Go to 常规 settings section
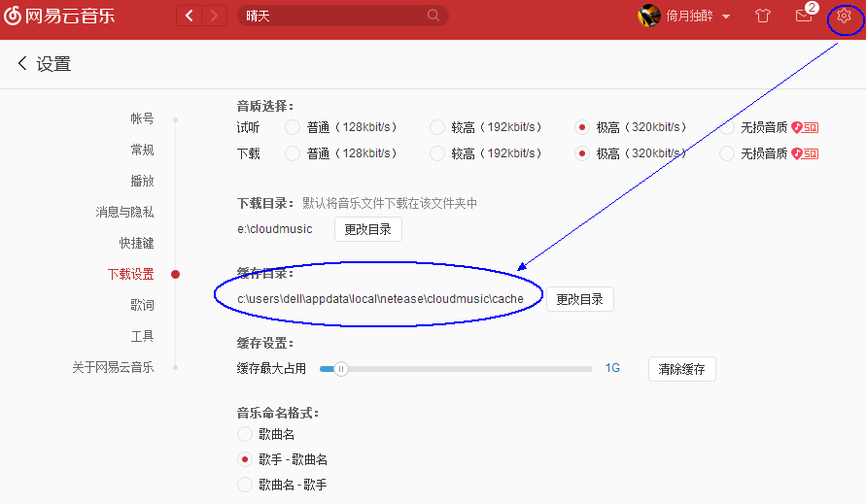This screenshot has height=504, width=866. (x=142, y=150)
